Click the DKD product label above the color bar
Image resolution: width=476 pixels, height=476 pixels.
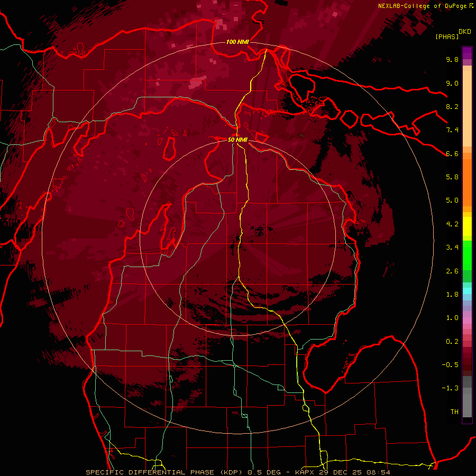pyautogui.click(x=465, y=32)
